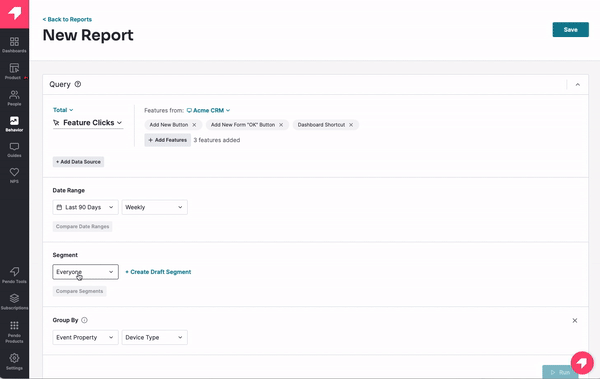Remove the Group By section
Screen dimensions: 600x379
(x=574, y=320)
